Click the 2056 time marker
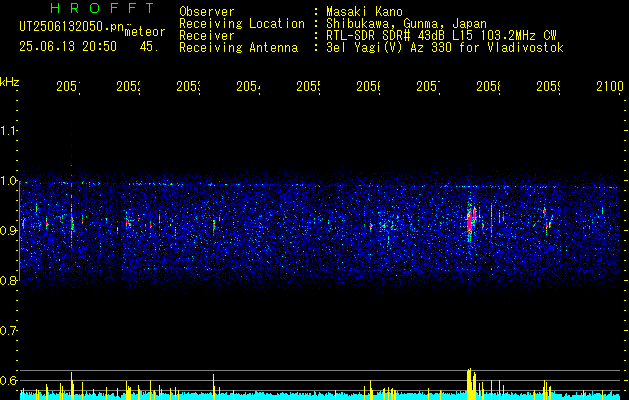The height and width of the screenshot is (400, 629). click(368, 86)
